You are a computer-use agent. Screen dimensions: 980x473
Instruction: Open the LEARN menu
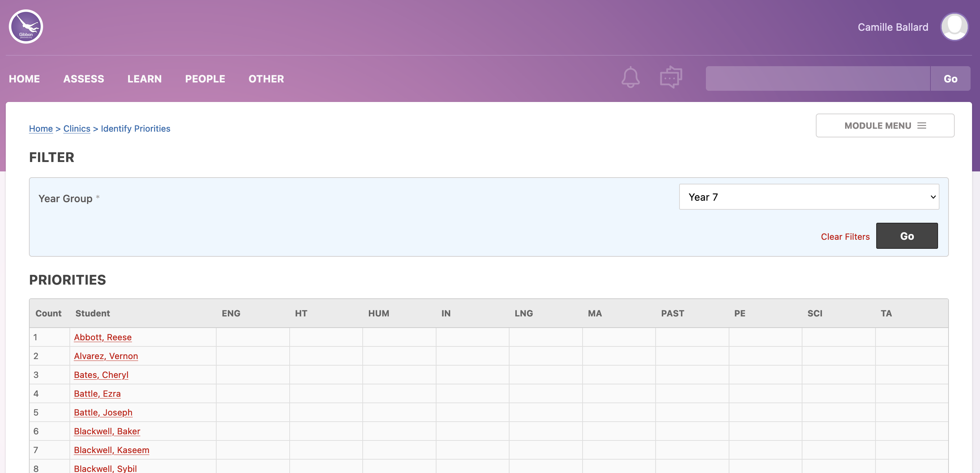point(145,79)
